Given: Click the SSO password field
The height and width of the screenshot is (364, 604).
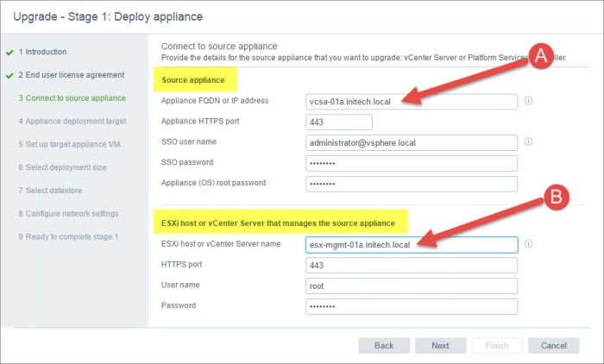Looking at the screenshot, I should (x=412, y=164).
